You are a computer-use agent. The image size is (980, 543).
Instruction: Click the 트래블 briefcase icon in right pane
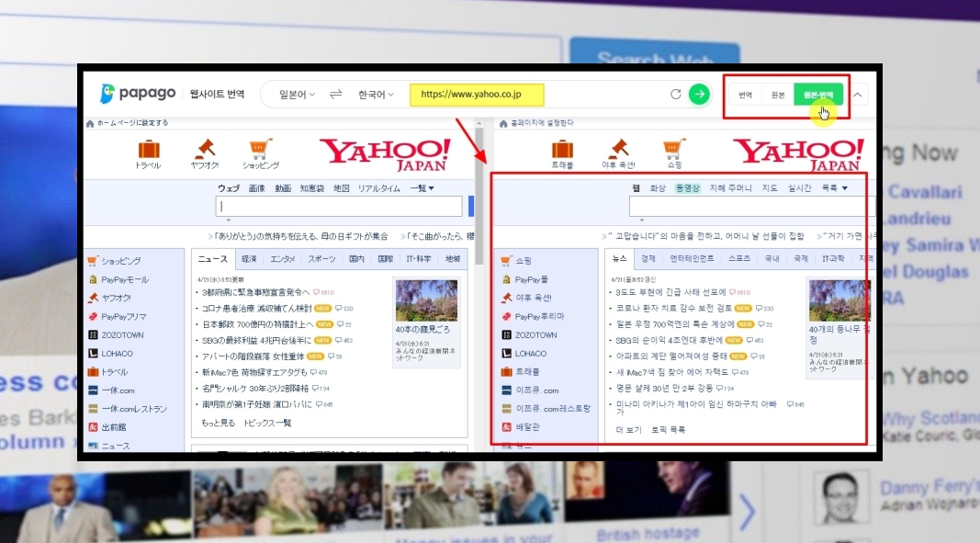562,150
